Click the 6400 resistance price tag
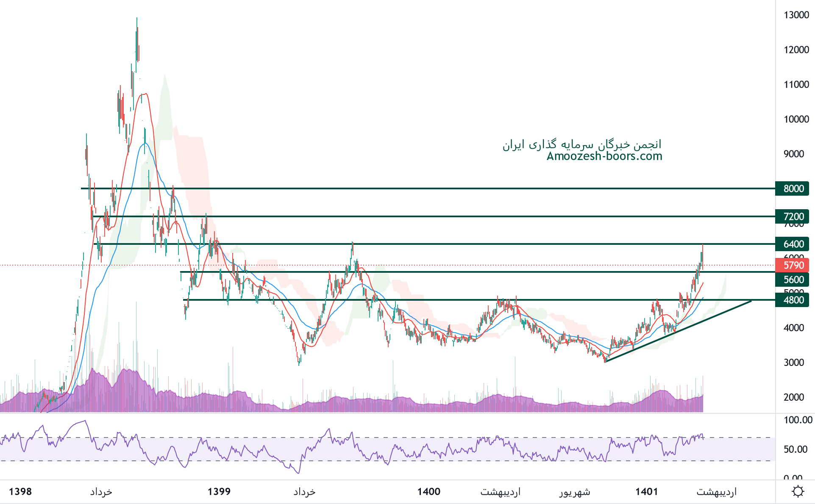Screen dimensions: 815x504 tap(793, 244)
